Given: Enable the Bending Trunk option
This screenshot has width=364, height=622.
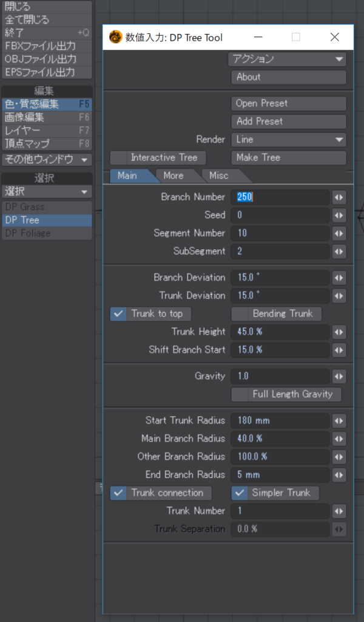Looking at the screenshot, I should 240,314.
